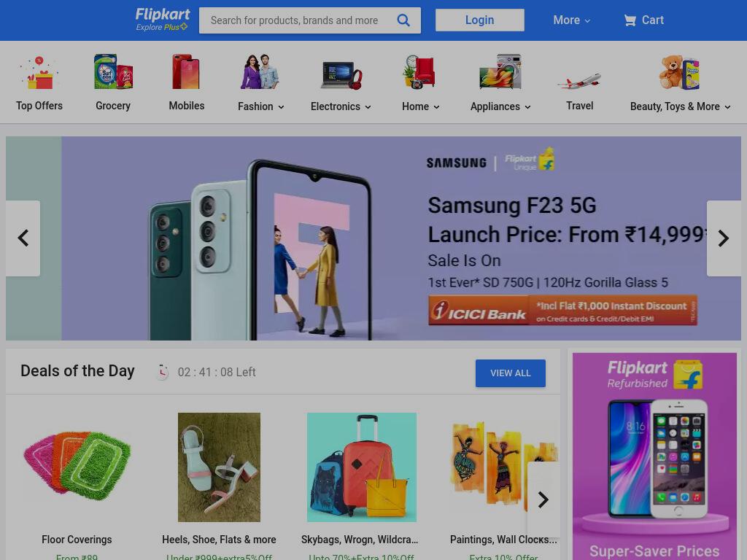747x560 pixels.
Task: Open the Home category menu
Action: tap(421, 106)
